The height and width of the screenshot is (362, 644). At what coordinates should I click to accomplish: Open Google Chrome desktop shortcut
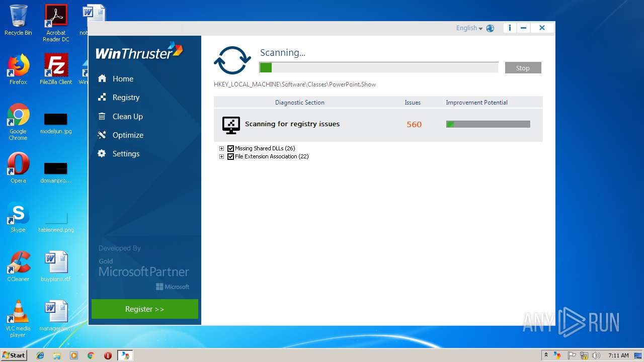tap(18, 122)
